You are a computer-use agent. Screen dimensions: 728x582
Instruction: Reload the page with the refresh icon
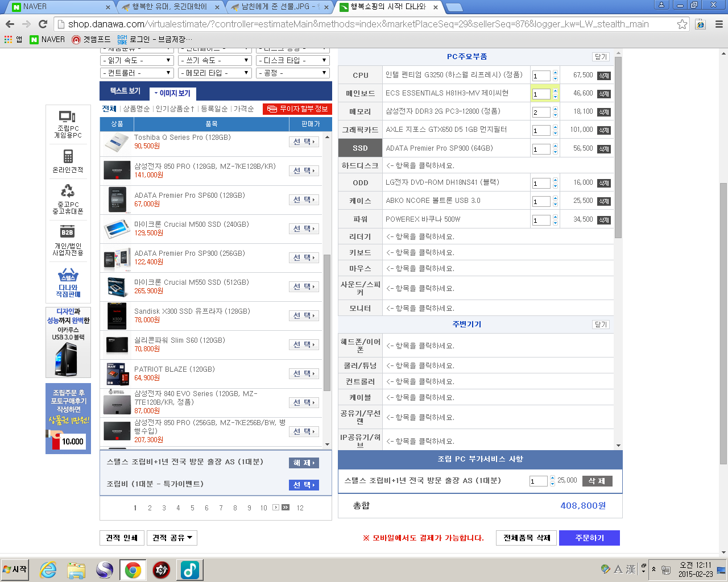click(43, 24)
